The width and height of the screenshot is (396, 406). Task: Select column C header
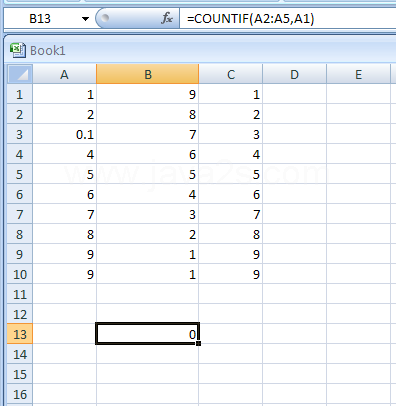[231, 74]
